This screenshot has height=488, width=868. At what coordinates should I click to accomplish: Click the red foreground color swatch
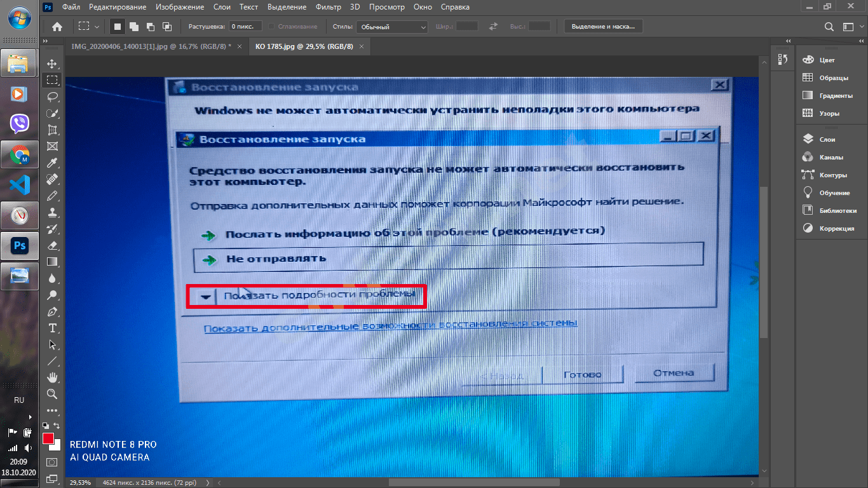click(48, 438)
